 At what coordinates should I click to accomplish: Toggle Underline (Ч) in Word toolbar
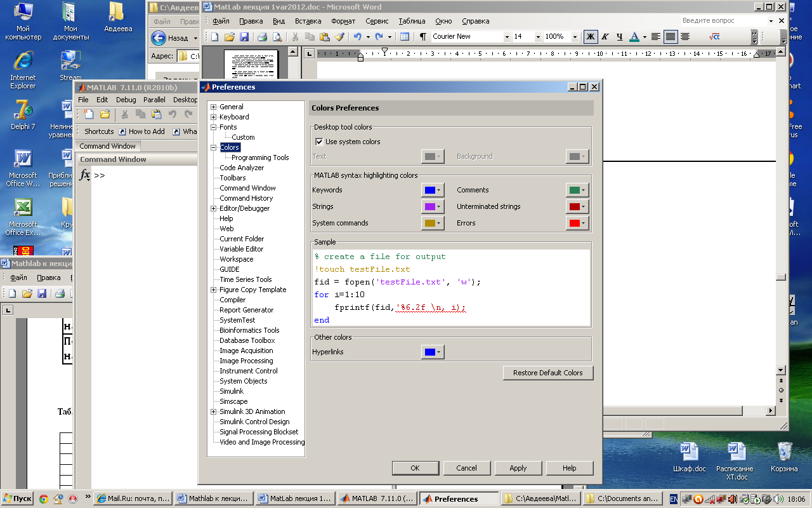point(620,37)
